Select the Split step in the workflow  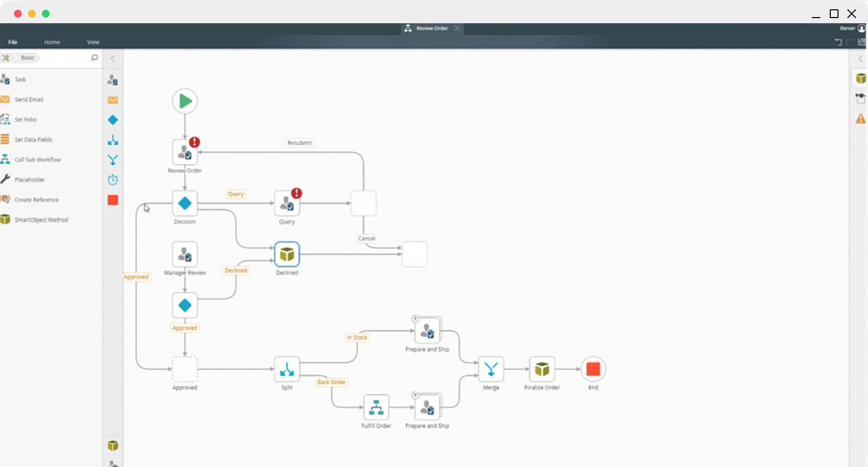(287, 369)
